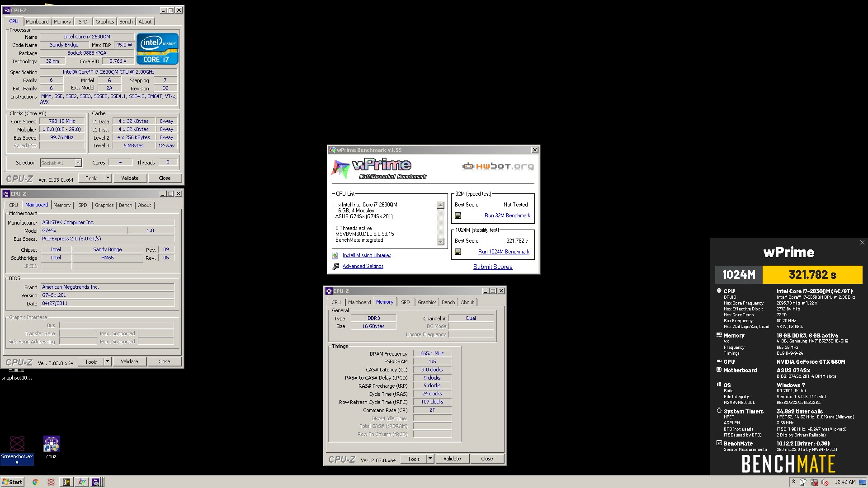Click CPU List scrollbar up arrow
The width and height of the screenshot is (868, 488).
tap(441, 205)
